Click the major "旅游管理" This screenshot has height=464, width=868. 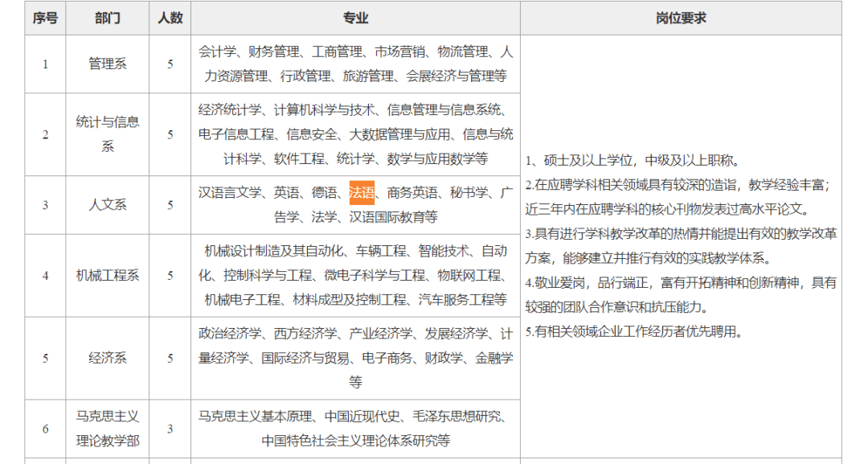coord(368,76)
